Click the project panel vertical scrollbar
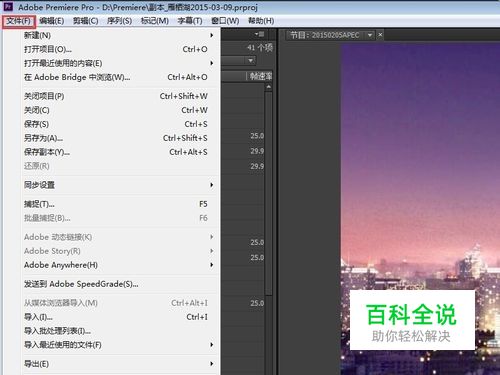 pos(269,193)
